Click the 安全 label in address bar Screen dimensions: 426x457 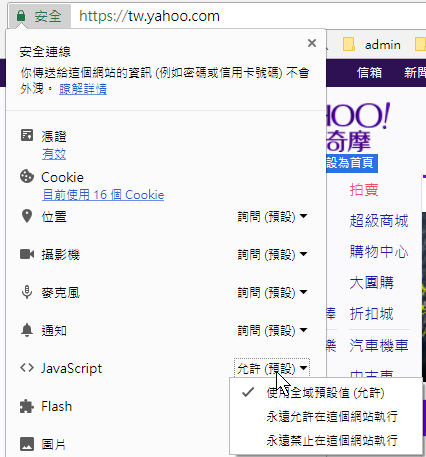[x=48, y=16]
